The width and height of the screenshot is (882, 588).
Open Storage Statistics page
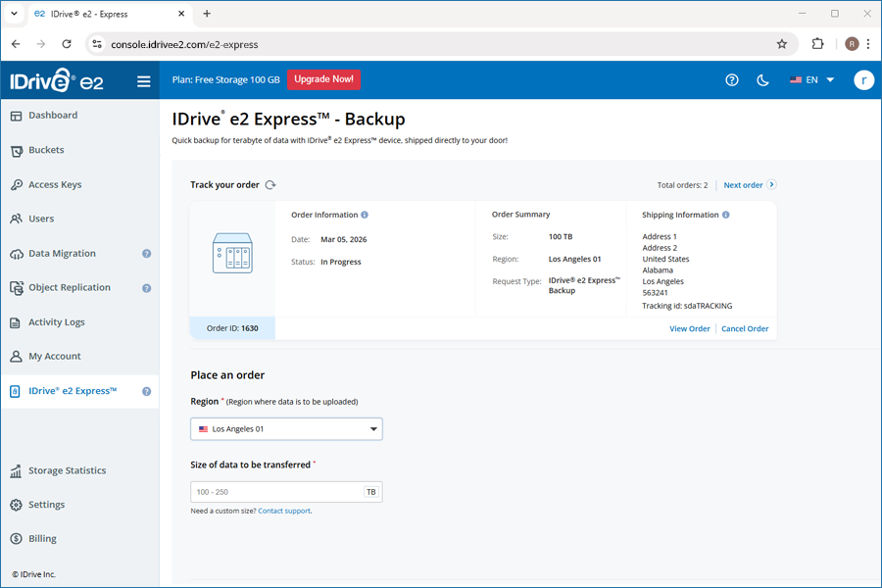point(67,470)
